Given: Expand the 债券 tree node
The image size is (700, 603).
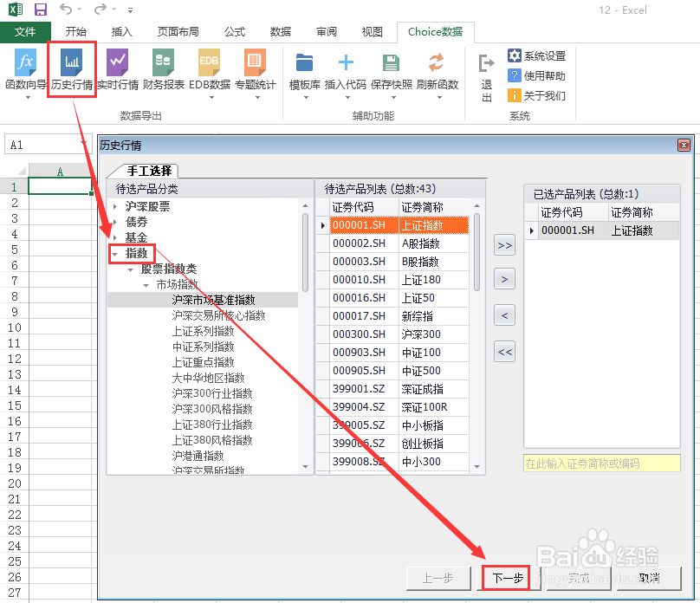Looking at the screenshot, I should (115, 223).
